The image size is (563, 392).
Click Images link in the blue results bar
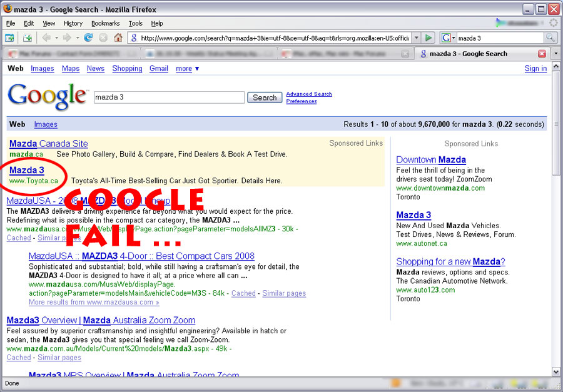(x=46, y=124)
